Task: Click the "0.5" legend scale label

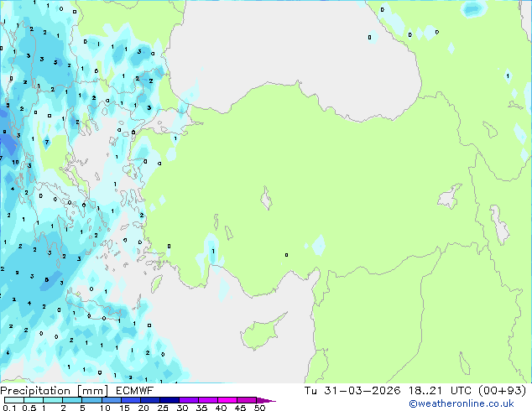Action: [29, 408]
